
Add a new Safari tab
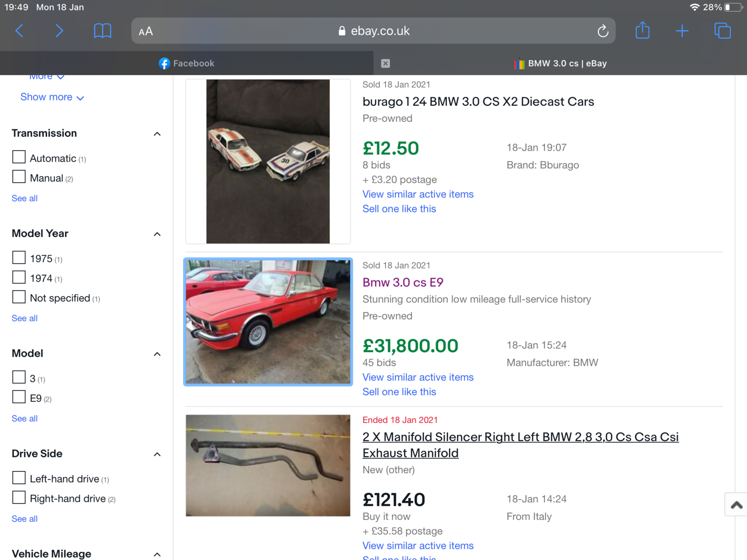coord(682,31)
